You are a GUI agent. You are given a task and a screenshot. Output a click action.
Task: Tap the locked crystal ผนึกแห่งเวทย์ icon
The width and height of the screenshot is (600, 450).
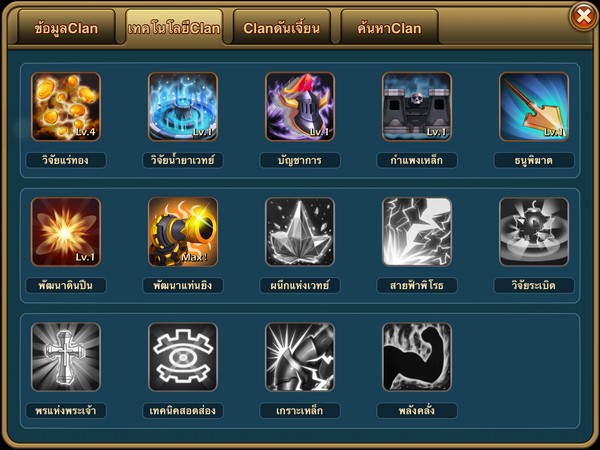[300, 232]
